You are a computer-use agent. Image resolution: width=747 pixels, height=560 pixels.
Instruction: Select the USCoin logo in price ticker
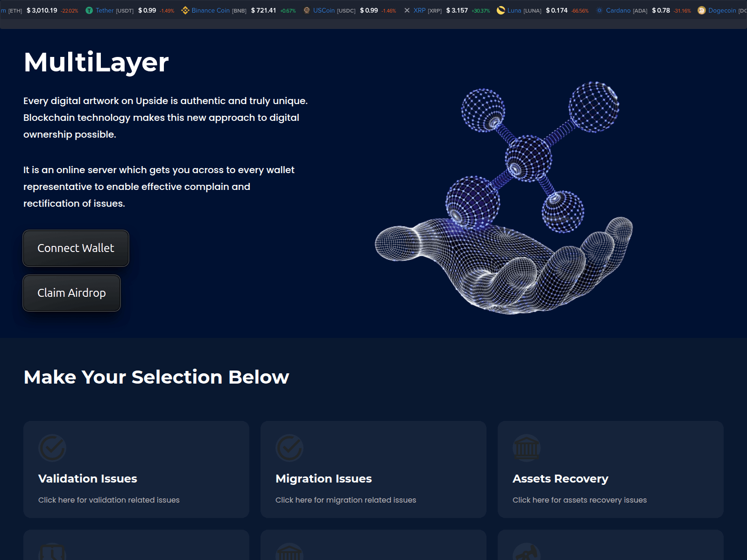pyautogui.click(x=307, y=10)
